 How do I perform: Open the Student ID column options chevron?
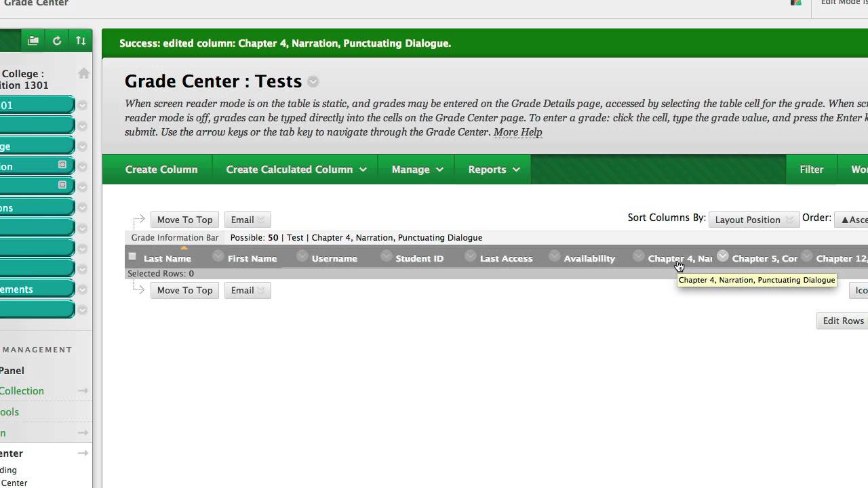click(x=470, y=256)
